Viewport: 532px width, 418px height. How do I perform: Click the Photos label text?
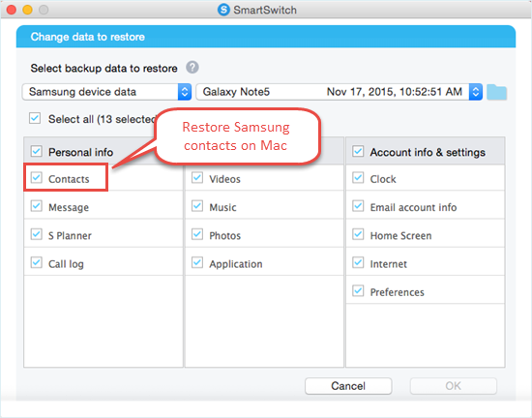[x=225, y=236]
